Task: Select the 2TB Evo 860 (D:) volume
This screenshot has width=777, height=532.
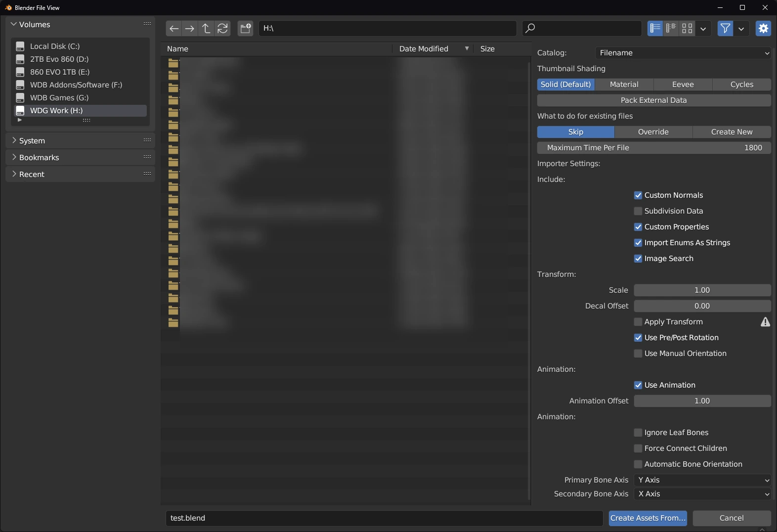Action: (59, 59)
